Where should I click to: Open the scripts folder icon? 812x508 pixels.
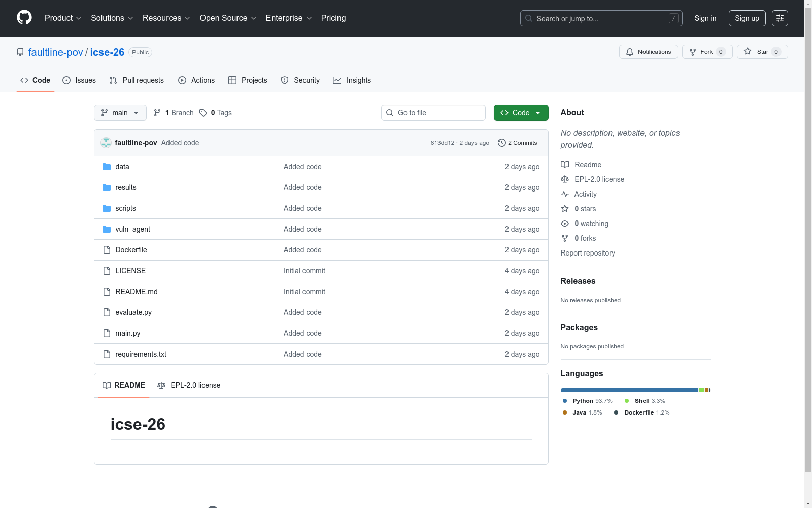tap(107, 208)
